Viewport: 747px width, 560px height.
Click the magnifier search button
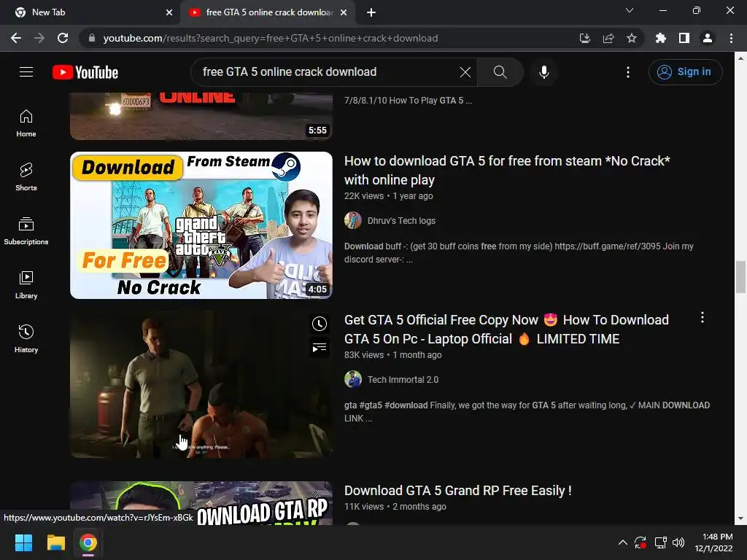tap(500, 72)
